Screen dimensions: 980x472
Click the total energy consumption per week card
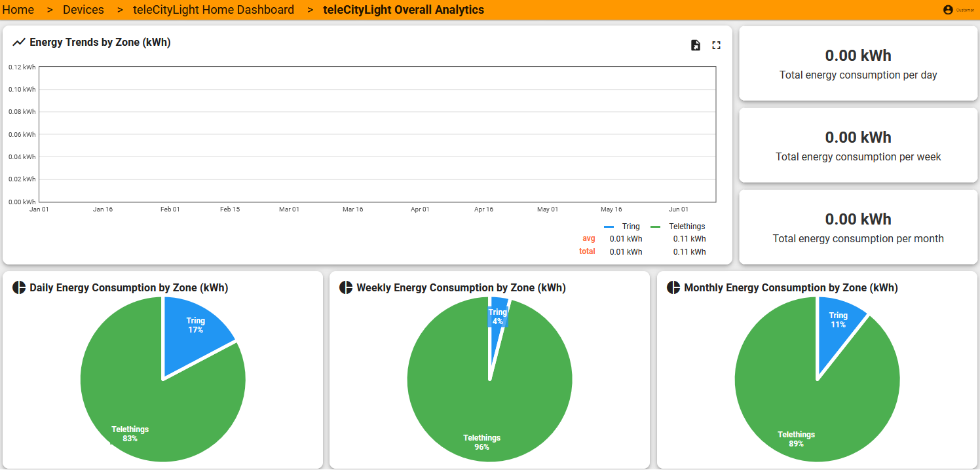point(858,145)
